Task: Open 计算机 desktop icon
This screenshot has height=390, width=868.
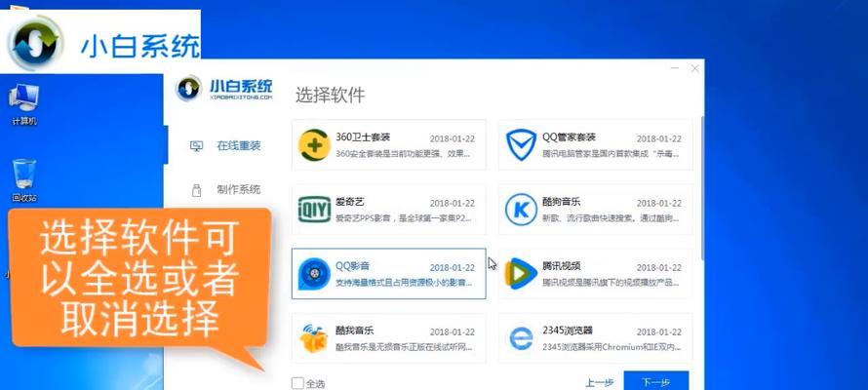Action: [23, 104]
